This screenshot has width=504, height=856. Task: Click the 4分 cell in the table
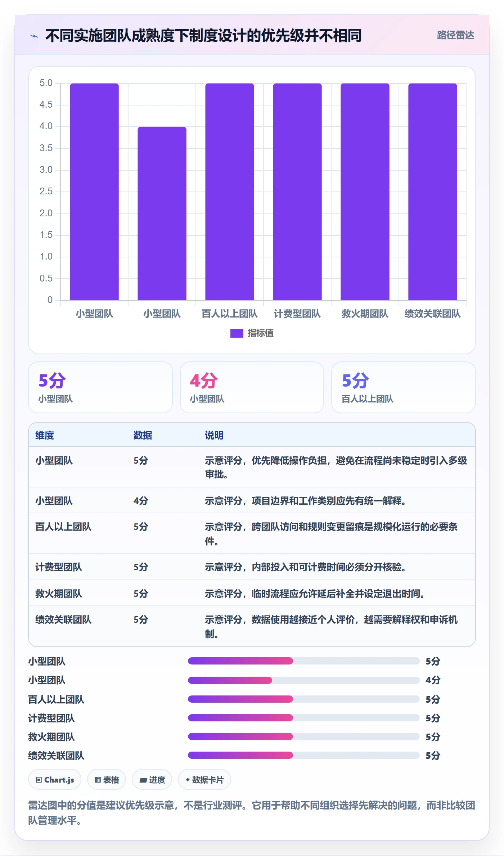[141, 501]
